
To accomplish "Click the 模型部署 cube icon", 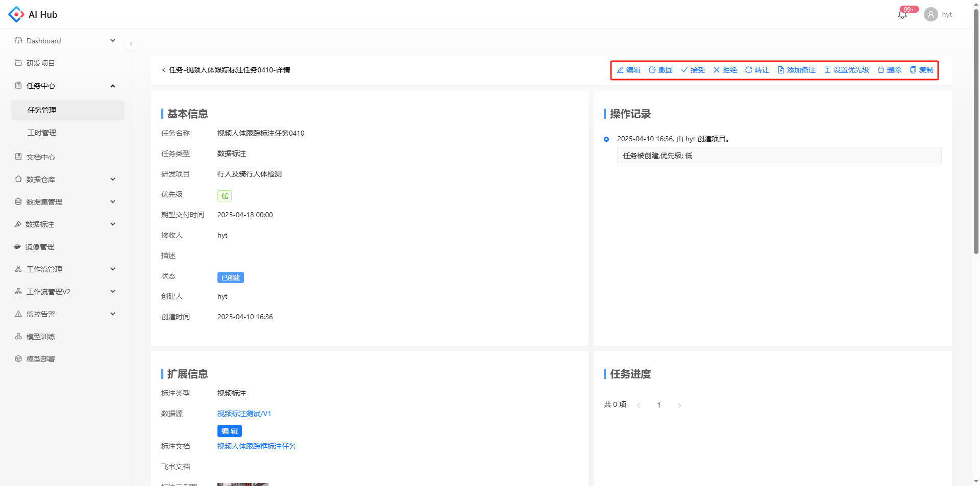I will pyautogui.click(x=18, y=359).
